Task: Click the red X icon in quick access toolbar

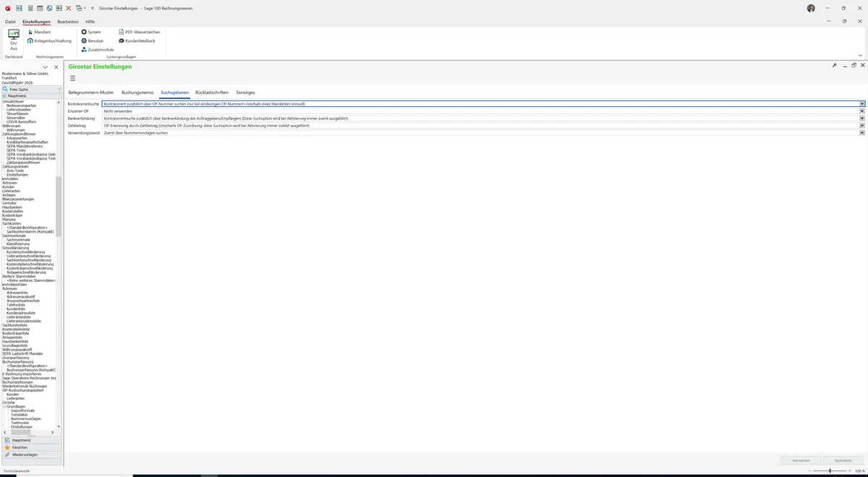Action: tap(69, 8)
